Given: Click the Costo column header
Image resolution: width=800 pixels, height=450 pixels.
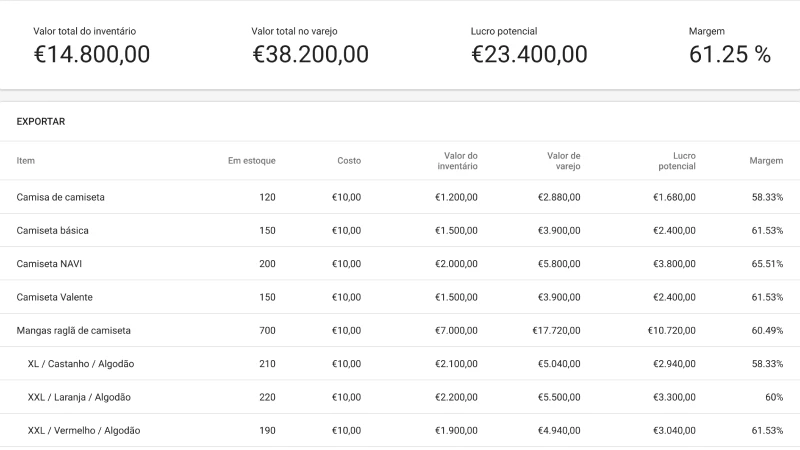Looking at the screenshot, I should 349,161.
